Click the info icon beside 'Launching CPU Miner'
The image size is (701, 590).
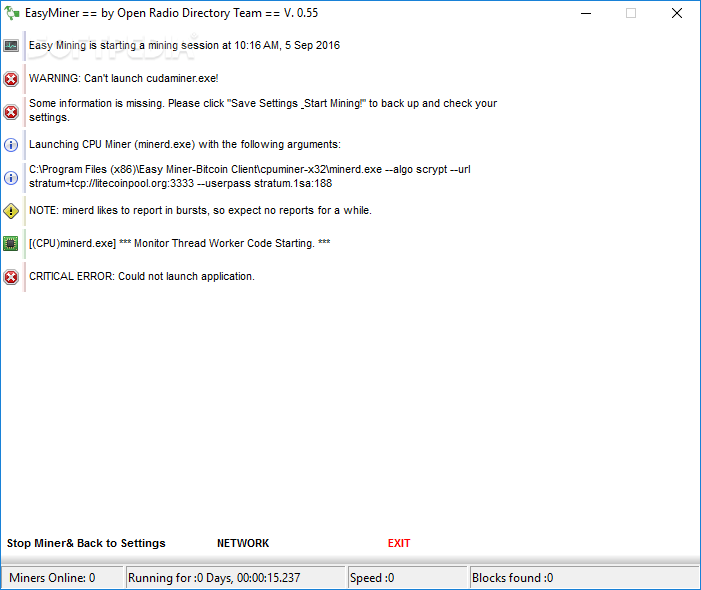click(11, 145)
